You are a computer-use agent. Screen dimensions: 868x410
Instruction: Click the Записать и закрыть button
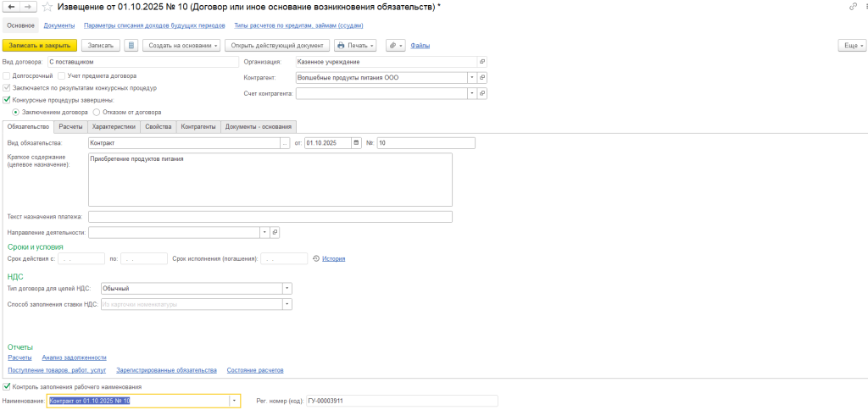(40, 45)
